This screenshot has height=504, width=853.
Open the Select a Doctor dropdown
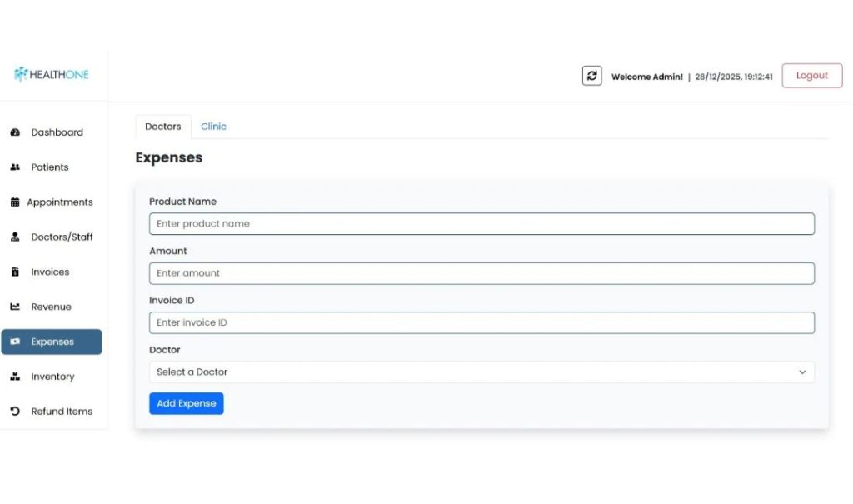coord(481,372)
